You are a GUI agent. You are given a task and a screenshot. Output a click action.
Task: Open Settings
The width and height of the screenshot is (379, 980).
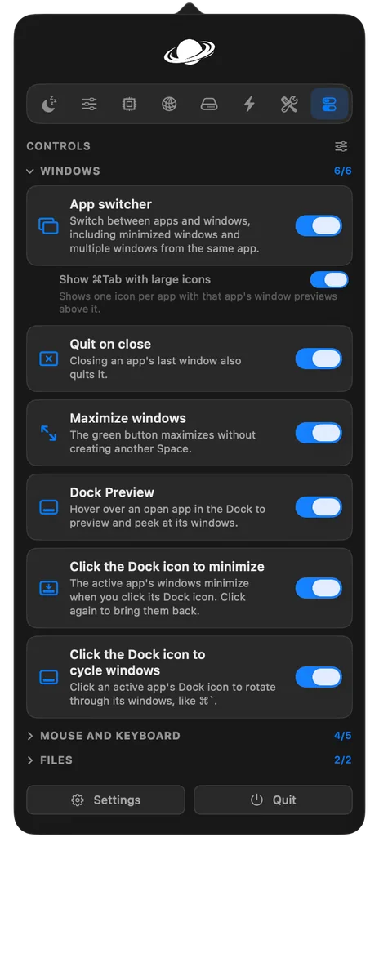[105, 800]
